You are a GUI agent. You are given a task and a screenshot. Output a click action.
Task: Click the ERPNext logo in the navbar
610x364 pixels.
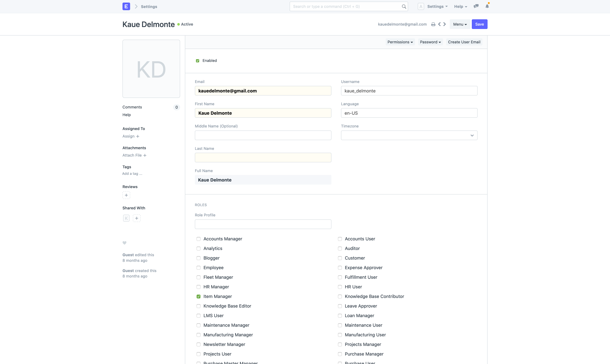click(126, 6)
